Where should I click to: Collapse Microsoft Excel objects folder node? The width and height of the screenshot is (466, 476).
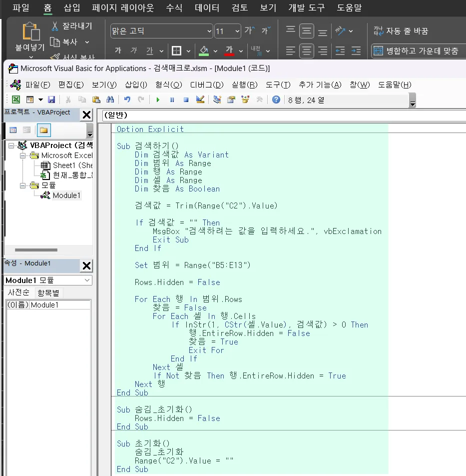click(x=22, y=155)
